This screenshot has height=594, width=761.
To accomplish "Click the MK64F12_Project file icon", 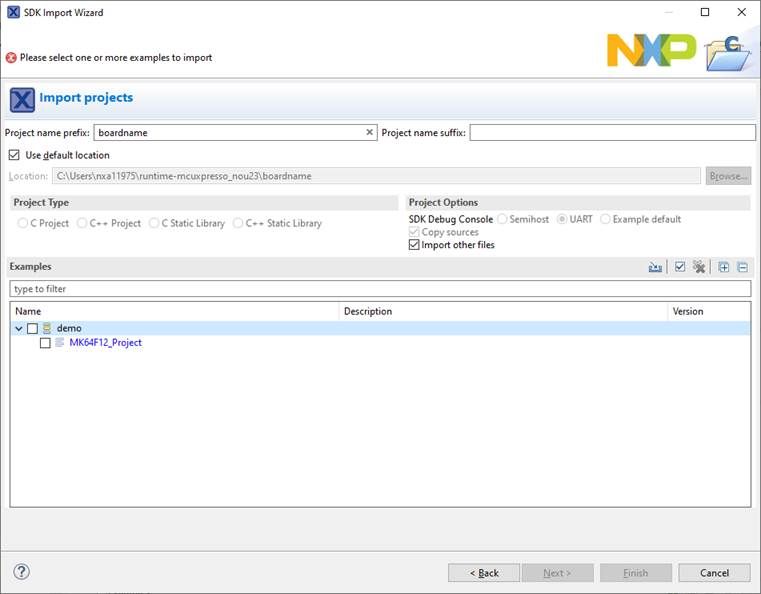I will coord(60,343).
